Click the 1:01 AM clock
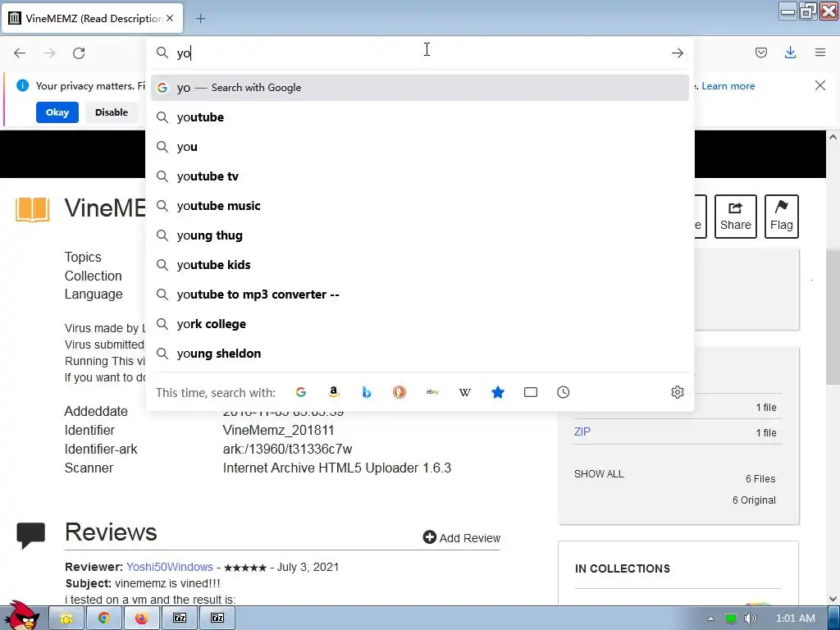Screen dimensions: 840x630 [x=796, y=619]
